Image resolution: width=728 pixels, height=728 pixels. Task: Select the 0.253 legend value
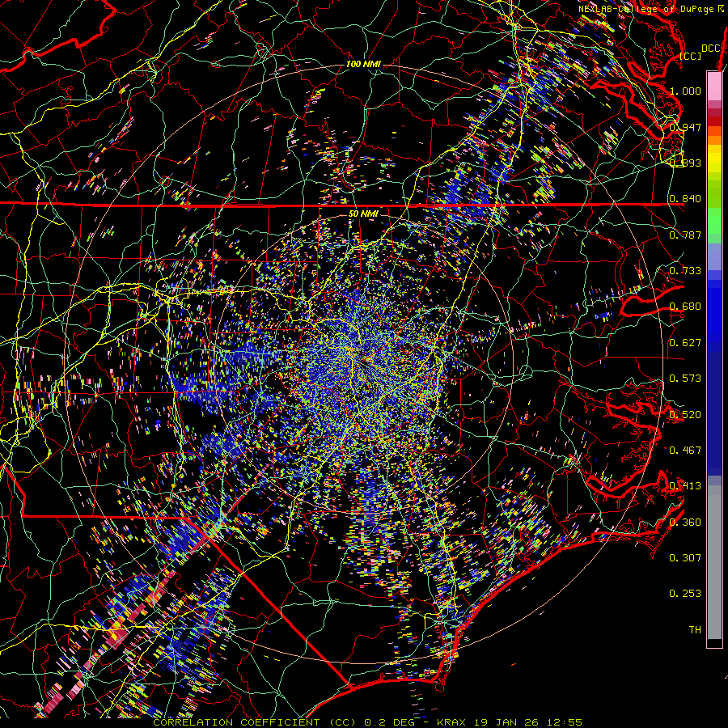click(x=685, y=594)
